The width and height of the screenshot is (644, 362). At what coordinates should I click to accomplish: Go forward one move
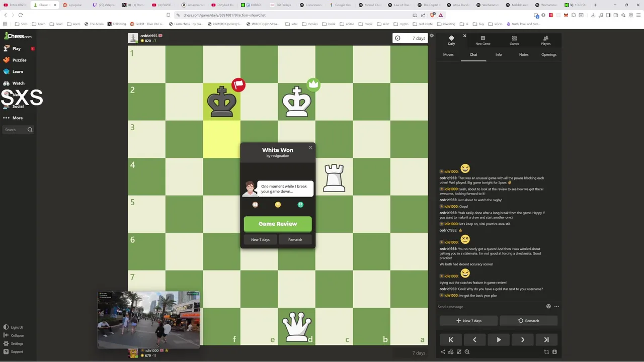[x=523, y=340]
